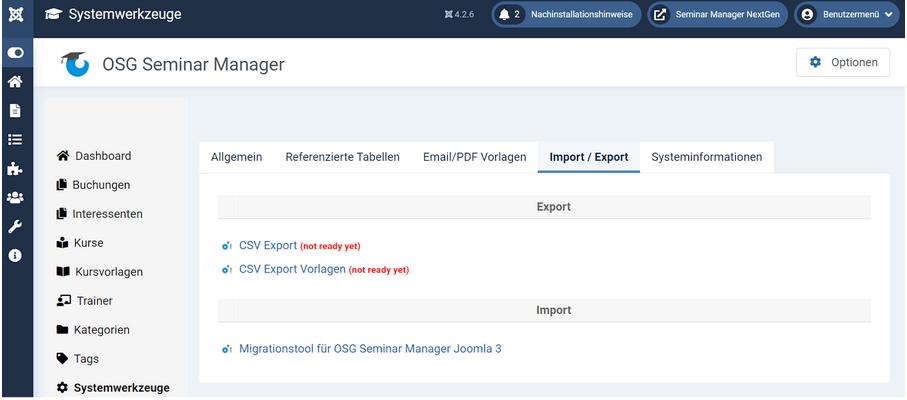Click the Interessenten copy icon
The image size is (907, 400).
pyautogui.click(x=61, y=214)
